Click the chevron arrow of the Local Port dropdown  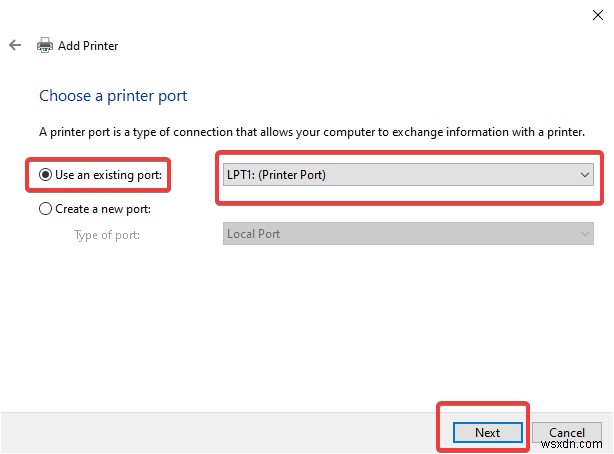[585, 234]
